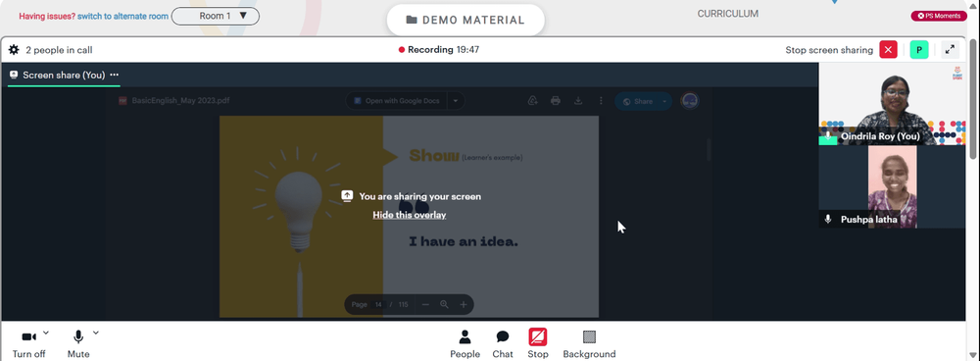Click the green P participant avatar
This screenshot has height=361, width=980.
(x=919, y=50)
